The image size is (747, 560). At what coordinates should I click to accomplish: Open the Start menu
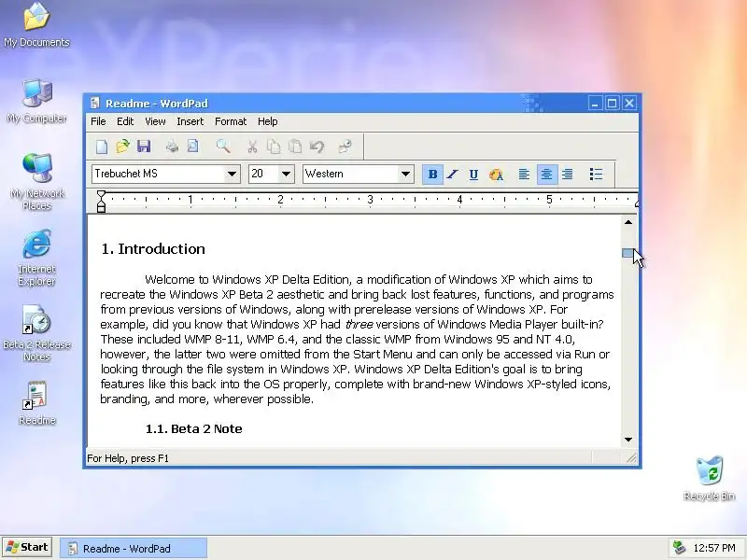pos(27,548)
